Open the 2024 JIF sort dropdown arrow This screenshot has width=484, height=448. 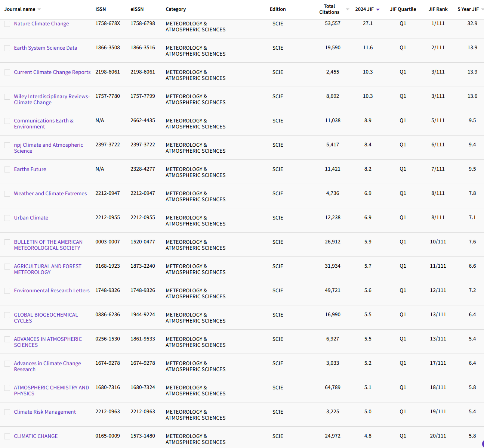pyautogui.click(x=379, y=9)
